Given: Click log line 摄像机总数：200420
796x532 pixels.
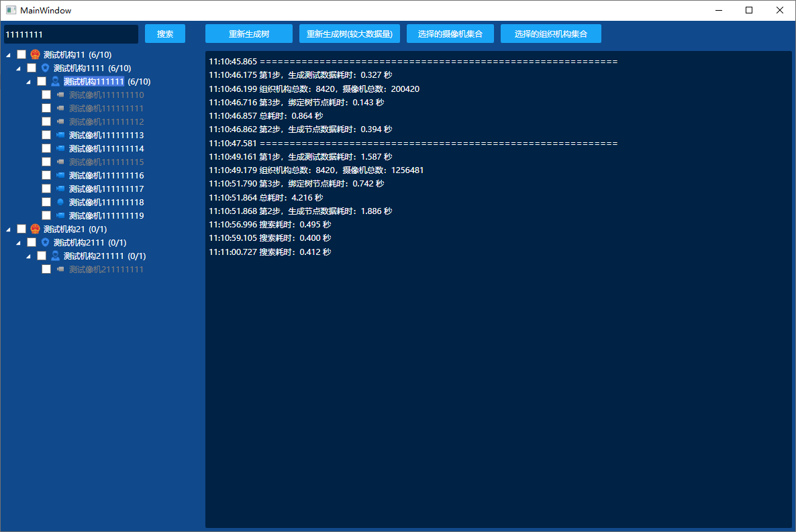Looking at the screenshot, I should tap(314, 89).
